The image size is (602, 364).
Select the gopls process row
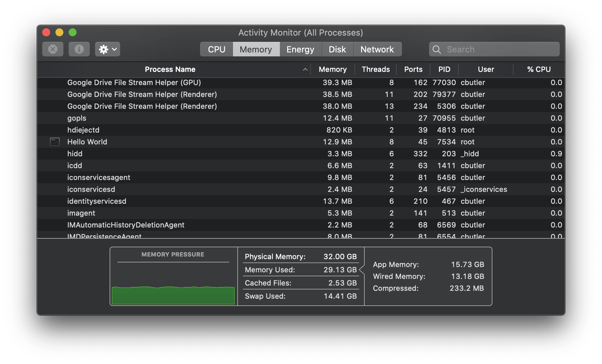pyautogui.click(x=301, y=118)
